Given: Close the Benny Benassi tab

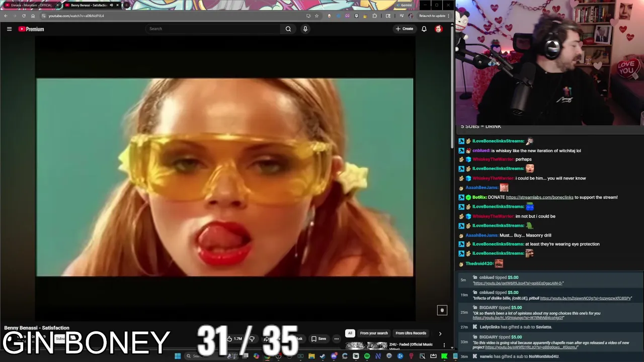Looking at the screenshot, I should (x=118, y=5).
